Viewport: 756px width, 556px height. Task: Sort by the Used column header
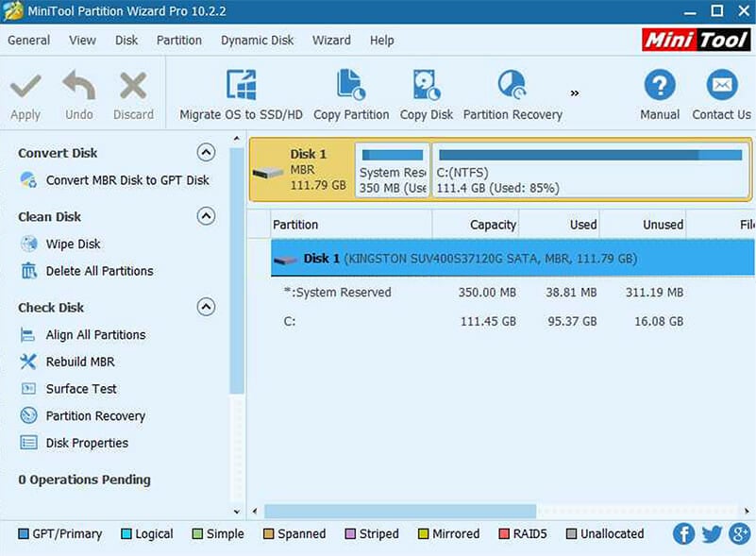559,225
